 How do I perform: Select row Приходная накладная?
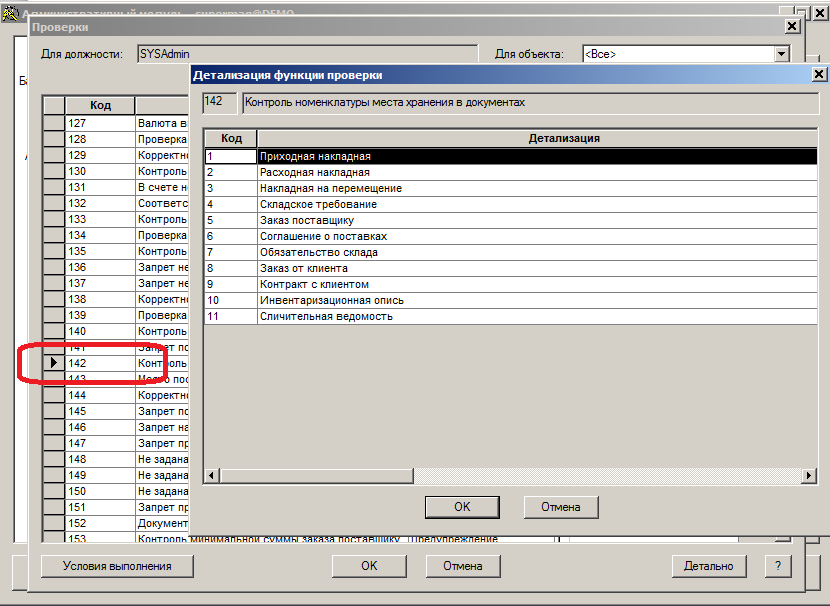coord(511,156)
